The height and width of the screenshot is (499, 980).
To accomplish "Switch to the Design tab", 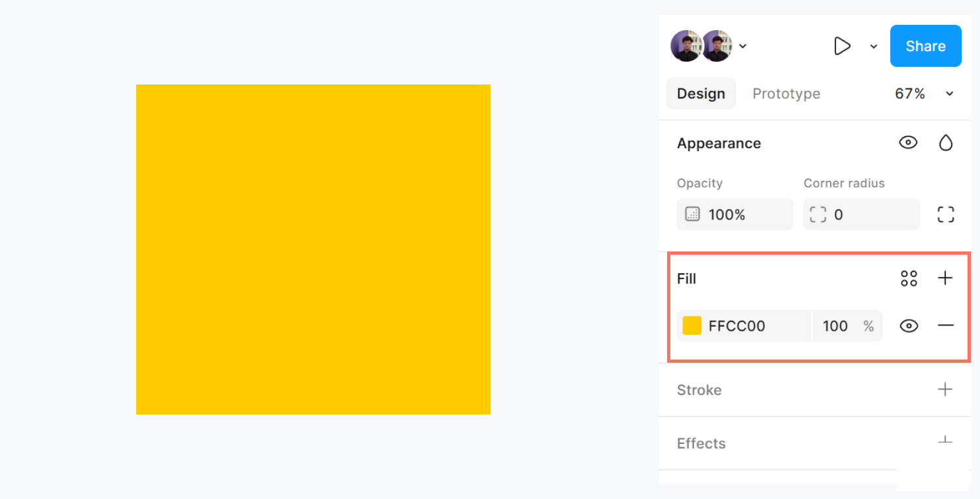I will [x=700, y=94].
